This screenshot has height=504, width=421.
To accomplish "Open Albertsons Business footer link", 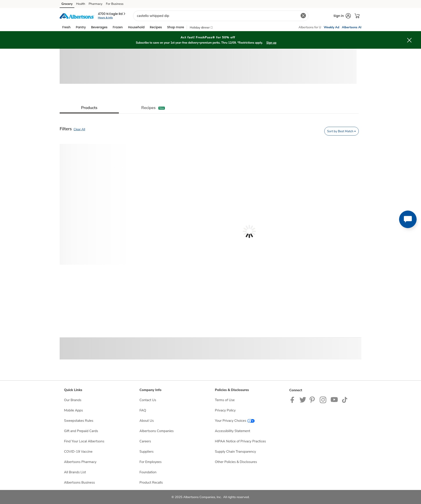I will pyautogui.click(x=79, y=483).
